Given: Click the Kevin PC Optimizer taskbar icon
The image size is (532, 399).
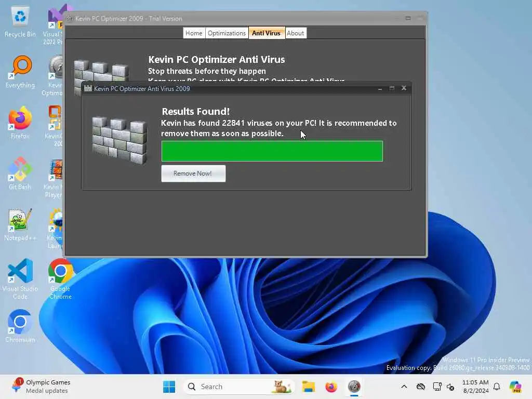Looking at the screenshot, I should point(354,387).
